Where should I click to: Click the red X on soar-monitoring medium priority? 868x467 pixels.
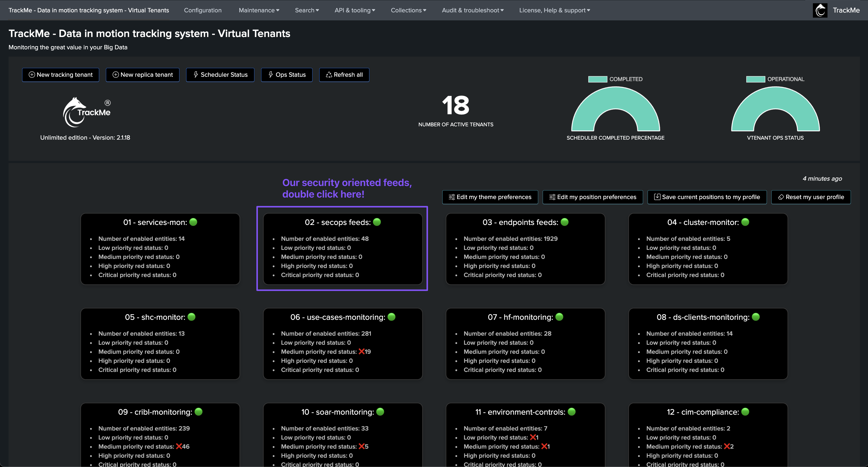click(361, 446)
